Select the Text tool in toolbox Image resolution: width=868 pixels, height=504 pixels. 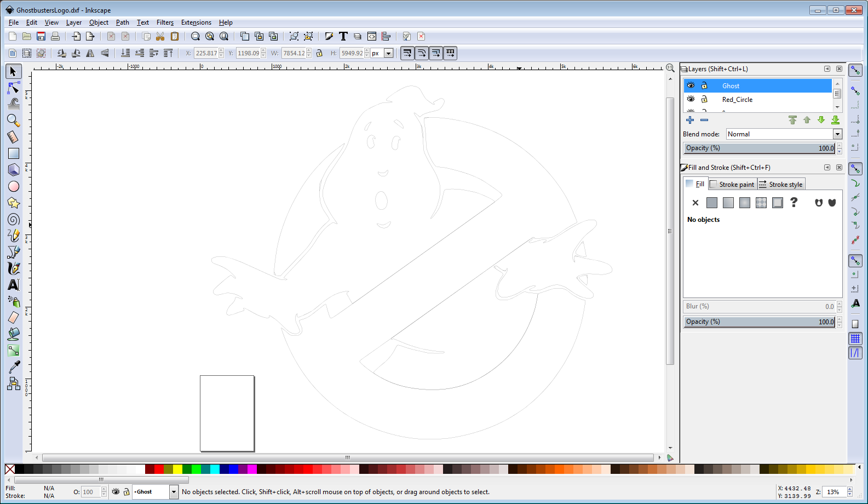[x=14, y=285]
